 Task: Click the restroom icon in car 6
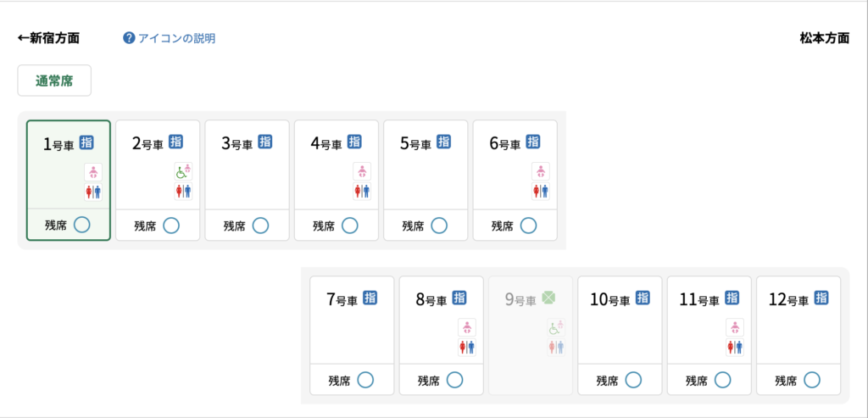(541, 192)
